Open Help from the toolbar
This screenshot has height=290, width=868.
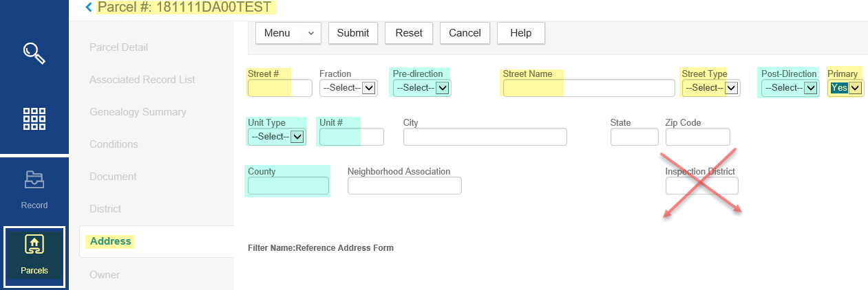coord(520,33)
